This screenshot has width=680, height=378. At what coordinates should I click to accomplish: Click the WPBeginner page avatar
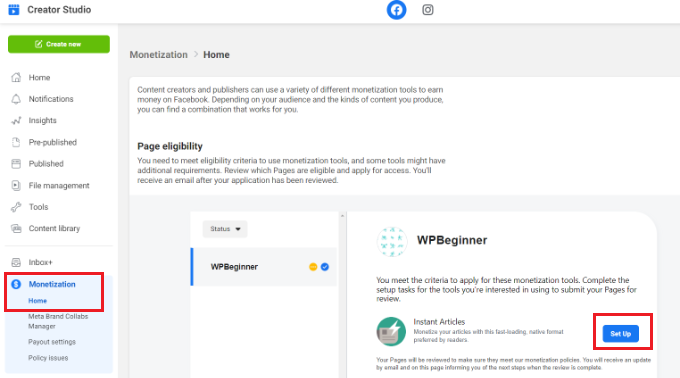392,241
